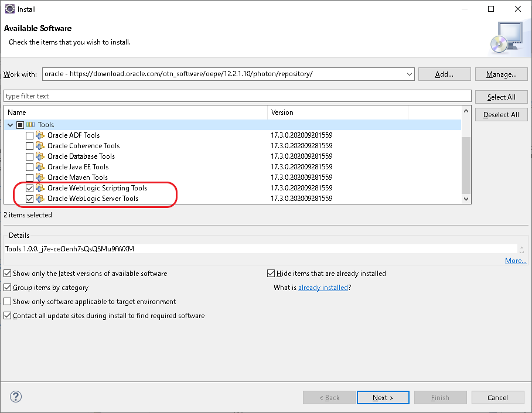
Task: Check the Oracle Coherence Tools checkbox
Action: [29, 146]
